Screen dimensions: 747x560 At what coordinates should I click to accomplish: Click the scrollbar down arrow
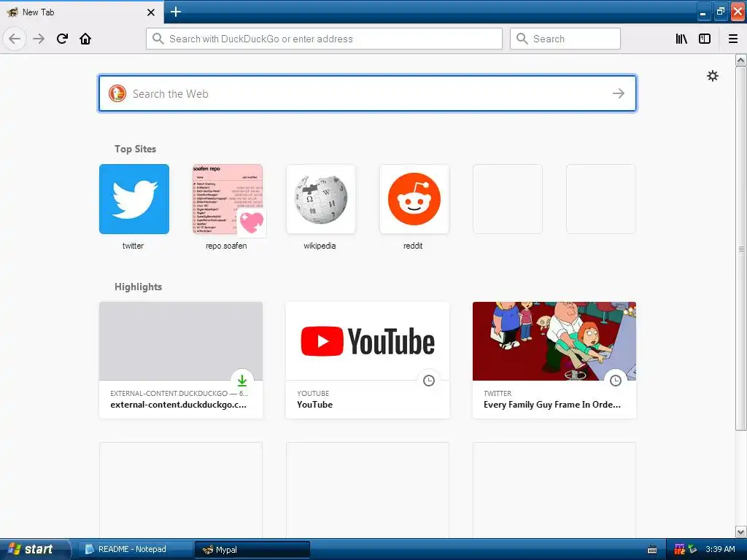click(741, 532)
